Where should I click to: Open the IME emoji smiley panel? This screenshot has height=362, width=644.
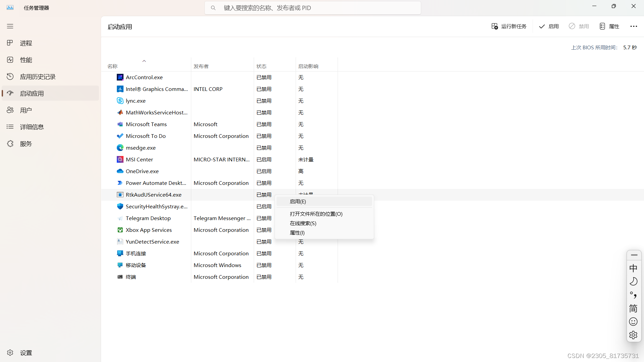[x=633, y=322]
